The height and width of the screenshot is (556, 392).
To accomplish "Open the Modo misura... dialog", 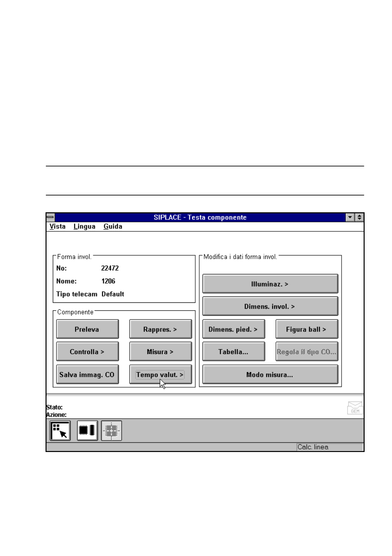I will 270,374.
